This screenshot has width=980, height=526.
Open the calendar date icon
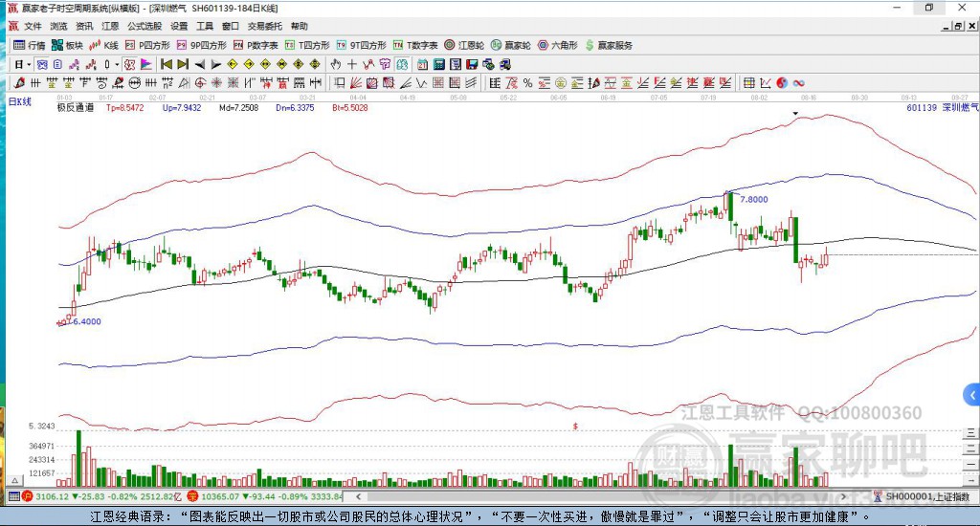422,64
